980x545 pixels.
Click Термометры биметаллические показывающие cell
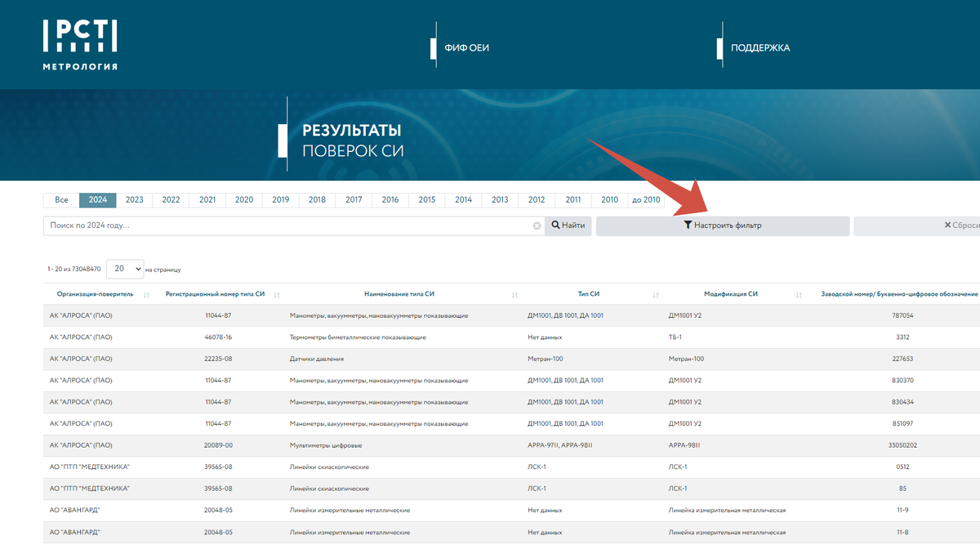[x=358, y=337]
